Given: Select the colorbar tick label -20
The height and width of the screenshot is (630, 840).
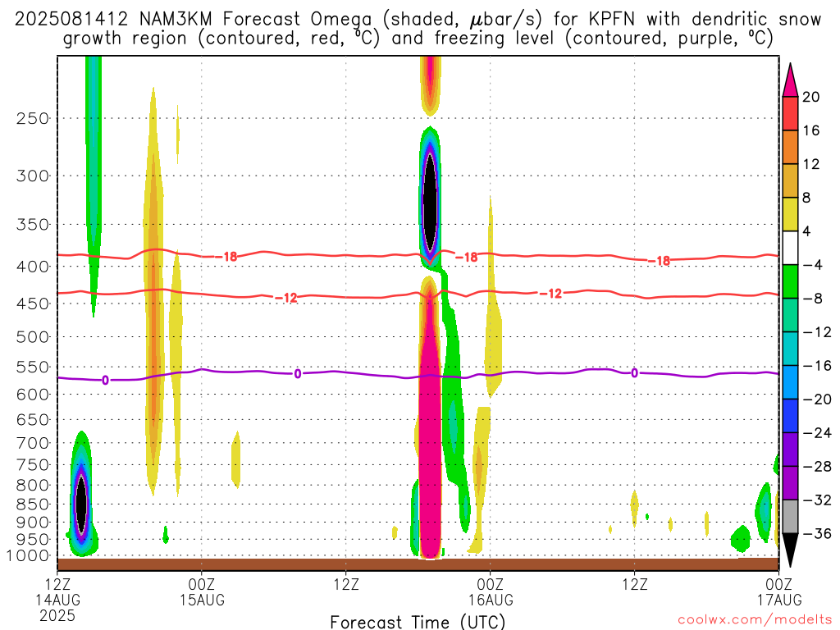Looking at the screenshot, I should [818, 399].
